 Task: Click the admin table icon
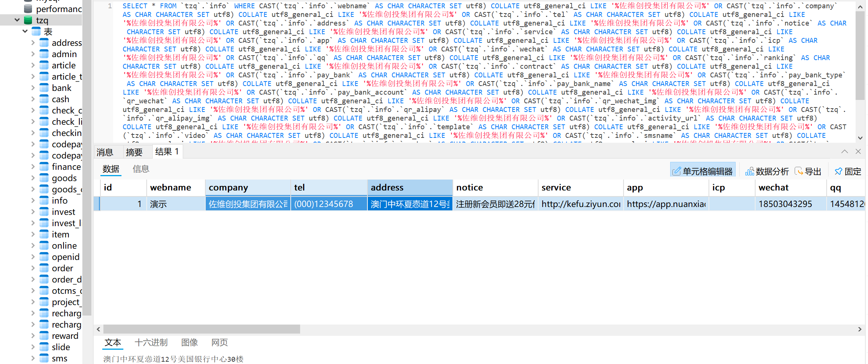[44, 54]
